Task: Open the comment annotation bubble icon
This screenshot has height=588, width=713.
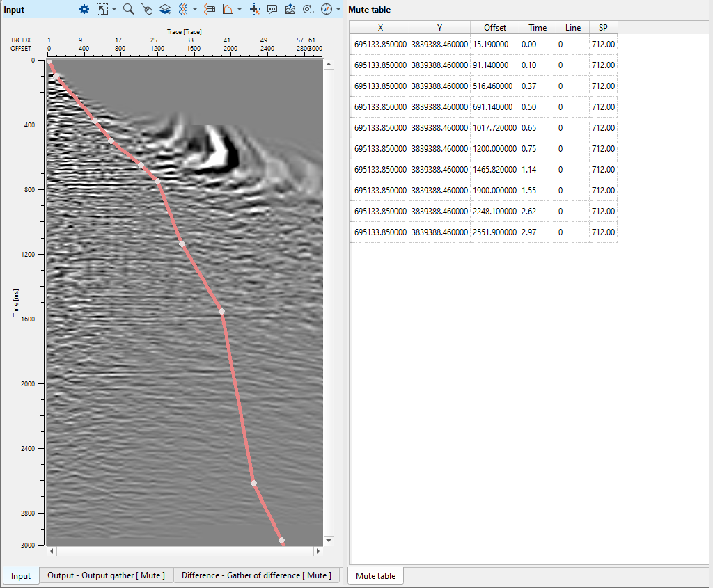Action: click(x=272, y=9)
